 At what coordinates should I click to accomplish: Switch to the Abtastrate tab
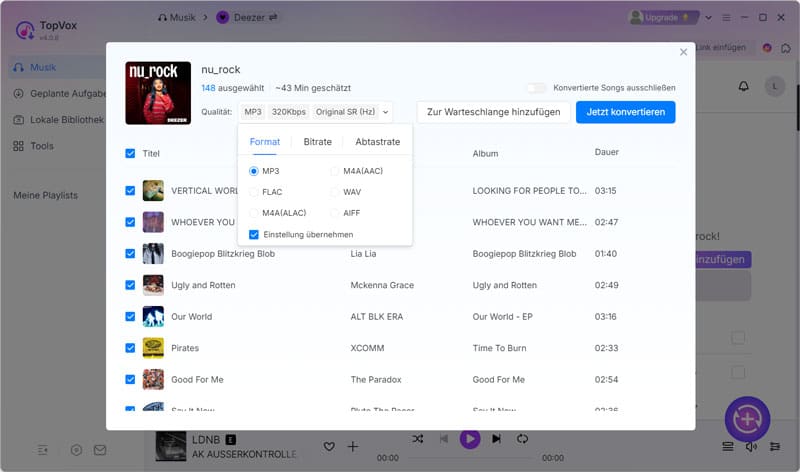[x=378, y=142]
